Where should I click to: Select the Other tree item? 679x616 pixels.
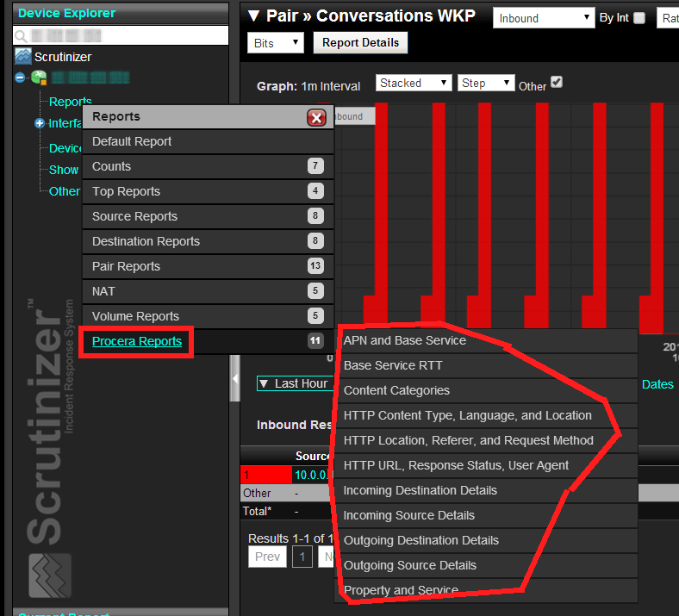(64, 191)
